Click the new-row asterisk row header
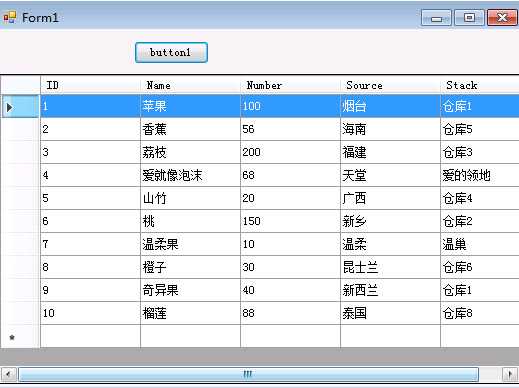Viewport: 519px width, 388px height. click(x=20, y=337)
